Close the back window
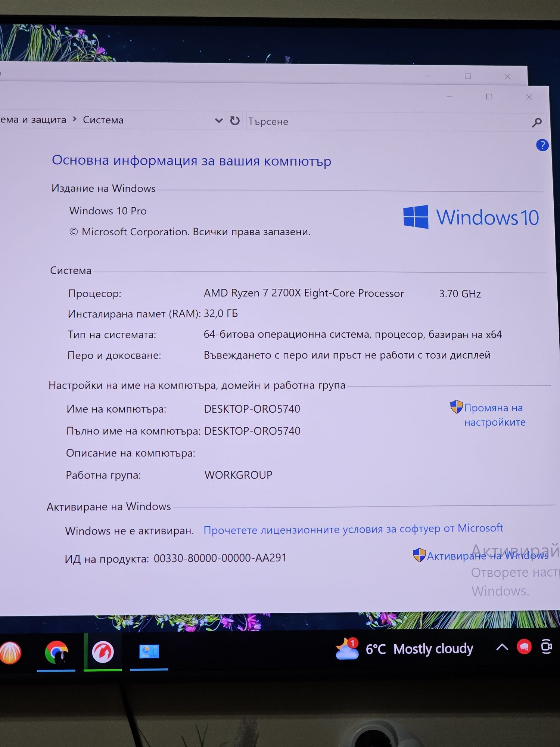Viewport: 560px width, 747px height. coord(507,77)
